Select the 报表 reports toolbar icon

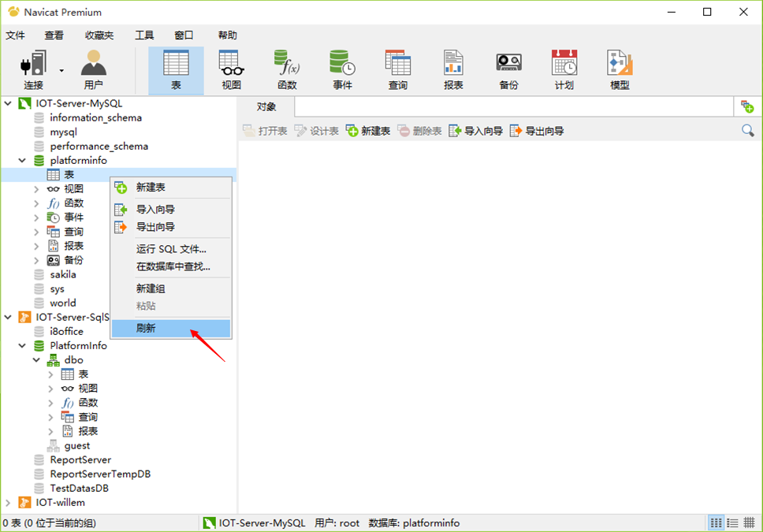(x=453, y=70)
